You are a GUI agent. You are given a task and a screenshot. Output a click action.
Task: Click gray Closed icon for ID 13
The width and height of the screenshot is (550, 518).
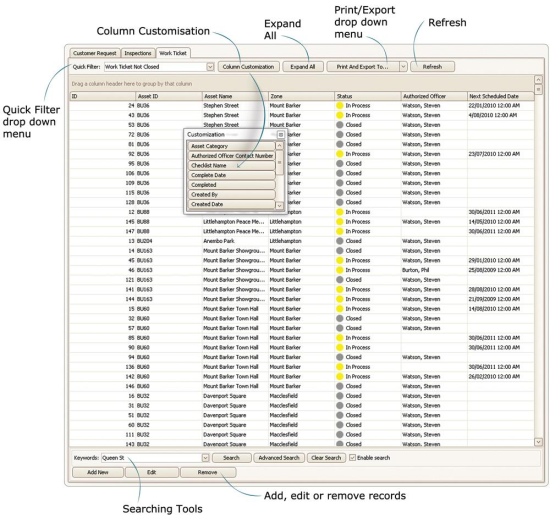[340, 241]
